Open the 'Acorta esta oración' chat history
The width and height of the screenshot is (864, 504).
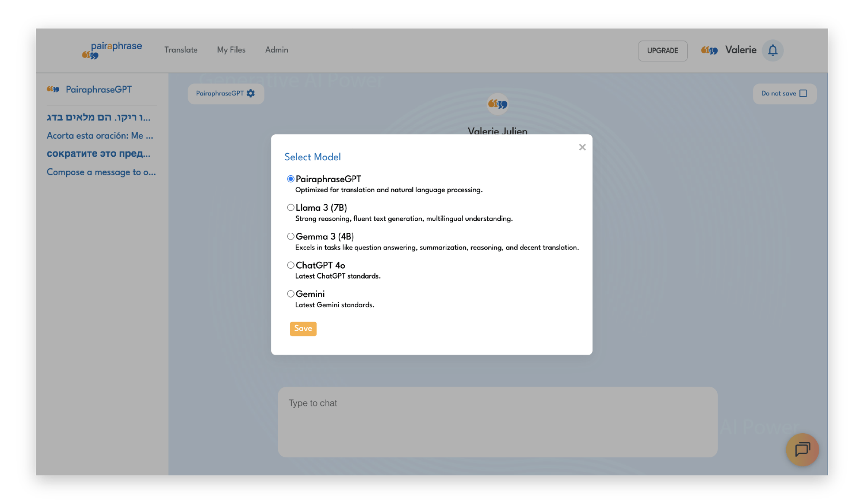point(100,136)
